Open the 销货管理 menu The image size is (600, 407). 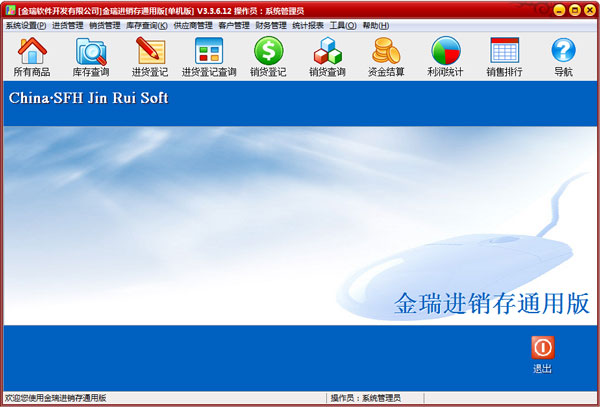105,26
